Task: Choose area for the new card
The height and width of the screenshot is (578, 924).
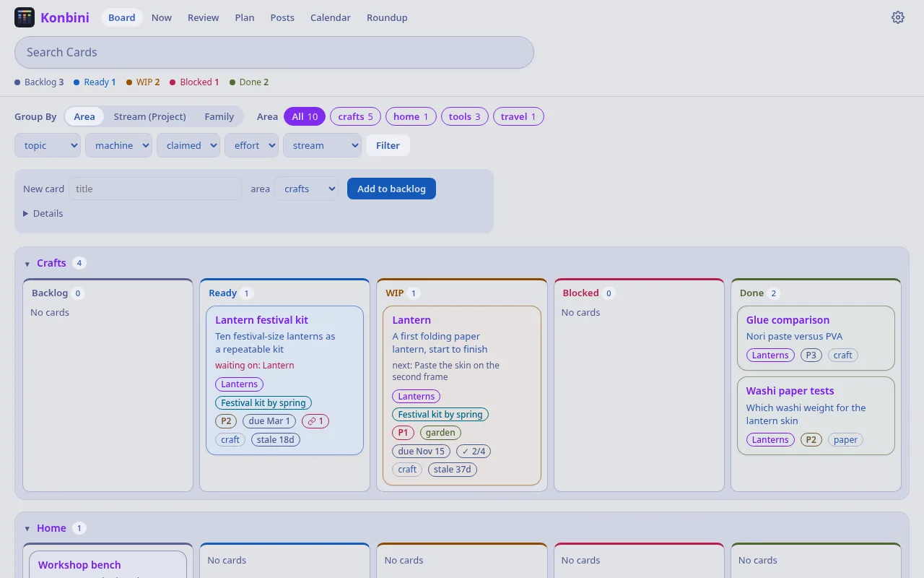Action: tap(306, 189)
